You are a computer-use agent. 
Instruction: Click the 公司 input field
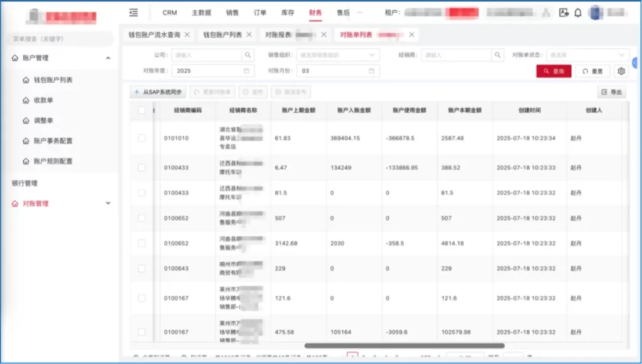pyautogui.click(x=207, y=55)
